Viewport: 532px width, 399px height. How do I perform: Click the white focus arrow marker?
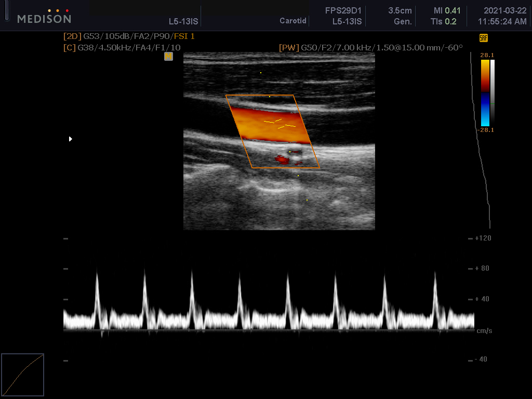coord(71,139)
